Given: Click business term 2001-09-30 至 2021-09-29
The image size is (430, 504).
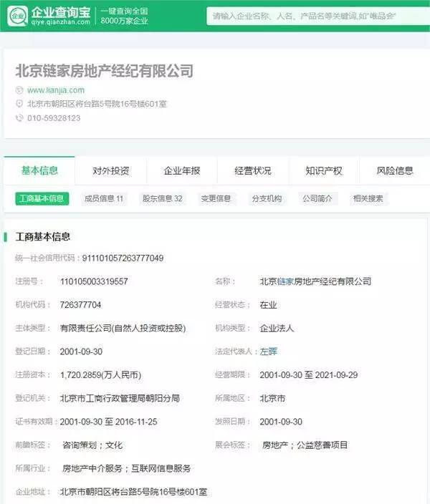Looking at the screenshot, I should (309, 375).
